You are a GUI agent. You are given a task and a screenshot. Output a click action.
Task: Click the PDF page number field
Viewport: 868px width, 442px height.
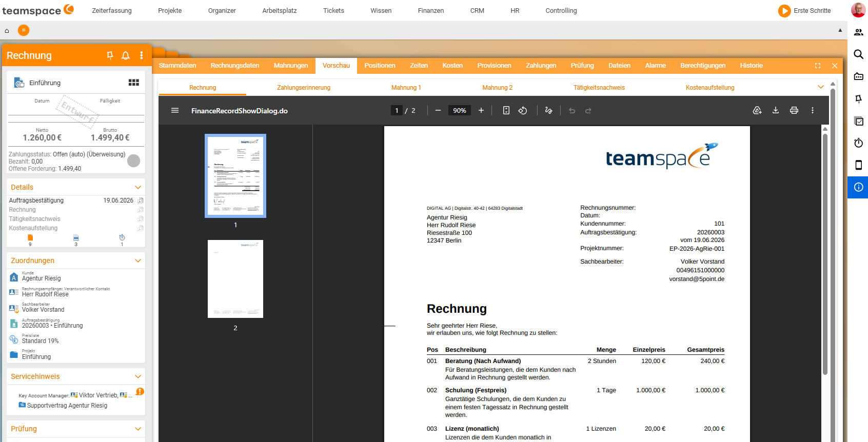click(x=397, y=110)
